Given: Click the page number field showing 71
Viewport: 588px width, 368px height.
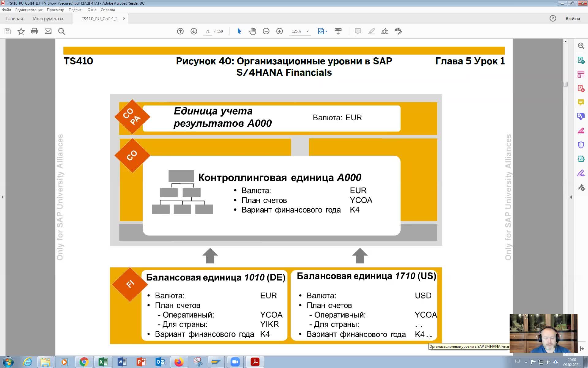Looking at the screenshot, I should tap(208, 31).
